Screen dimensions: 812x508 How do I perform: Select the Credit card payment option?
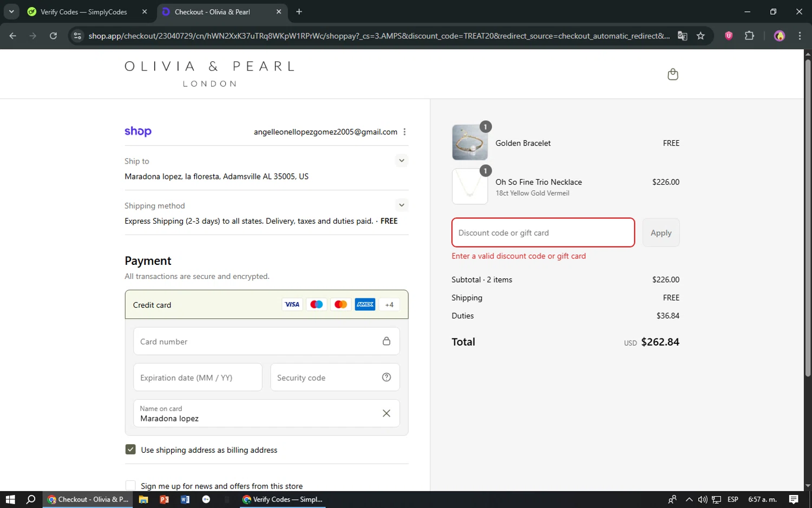coord(266,304)
